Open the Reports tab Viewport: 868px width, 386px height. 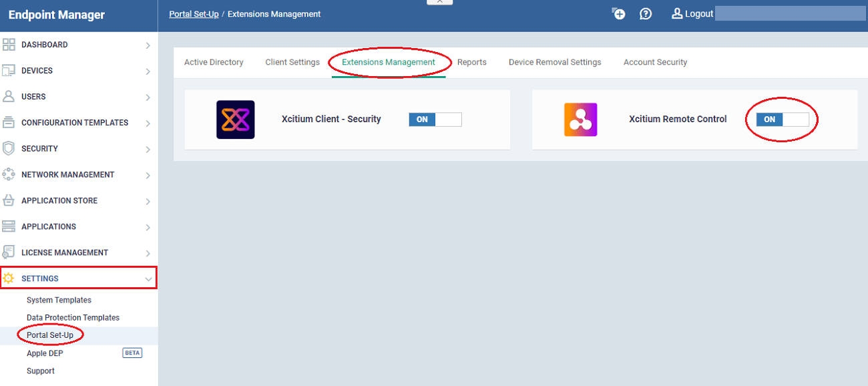(x=472, y=62)
